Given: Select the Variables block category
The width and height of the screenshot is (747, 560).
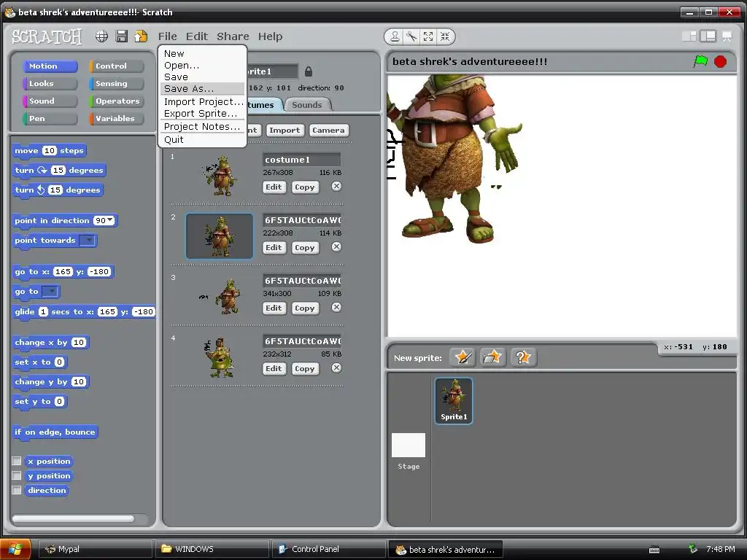Looking at the screenshot, I should tap(117, 118).
